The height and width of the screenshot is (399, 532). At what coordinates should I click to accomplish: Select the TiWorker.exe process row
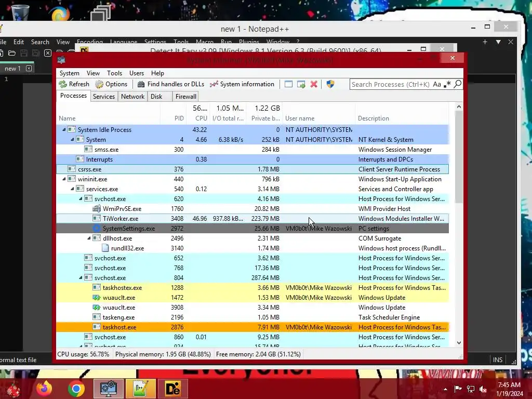coord(252,219)
